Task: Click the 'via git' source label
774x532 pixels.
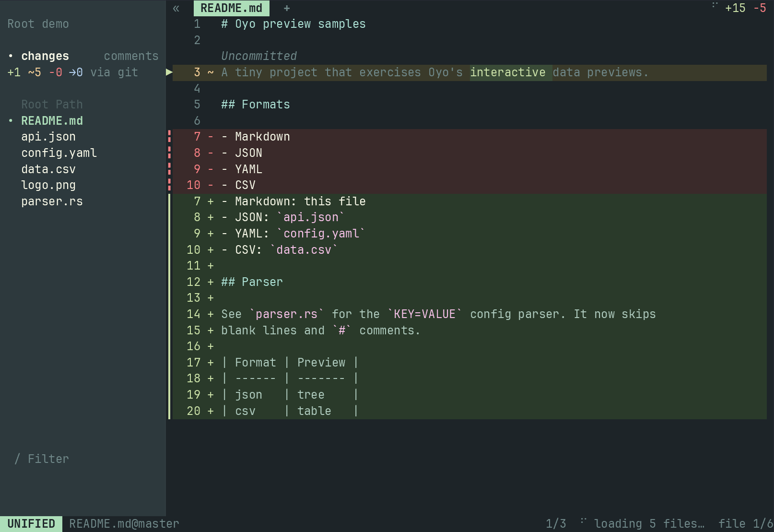Action: pyautogui.click(x=114, y=72)
